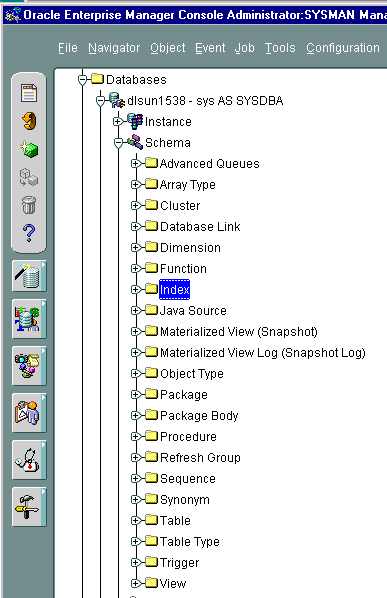Open the stethoscope diagnostics drawer icon
Image resolution: width=387 pixels, height=598 pixels.
tap(29, 460)
